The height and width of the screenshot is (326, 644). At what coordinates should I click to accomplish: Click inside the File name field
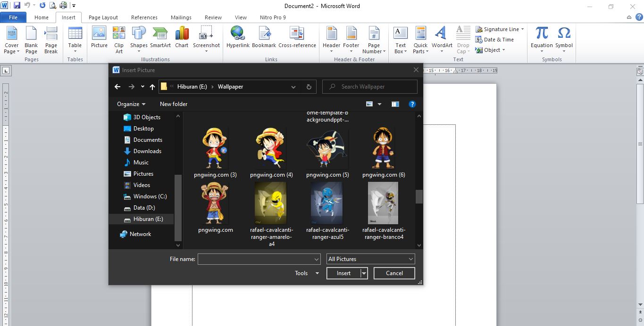257,259
